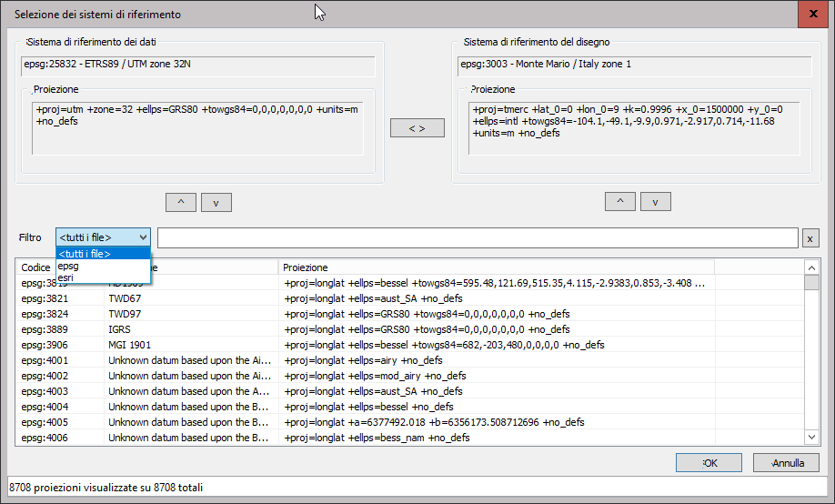Sort list by the Proiezione column header

pos(496,267)
